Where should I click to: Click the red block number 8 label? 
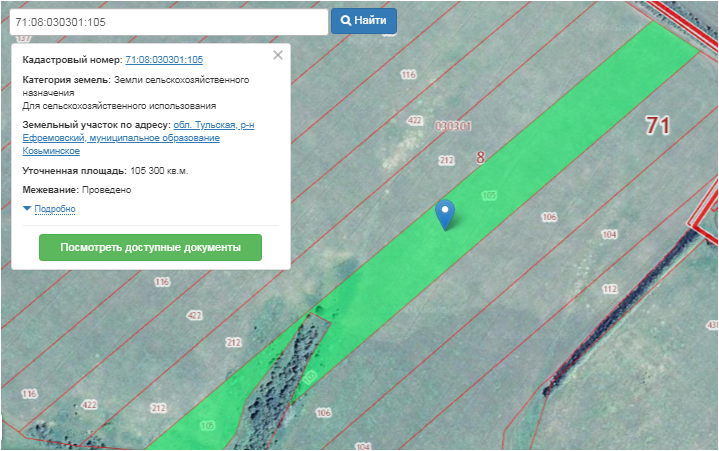480,158
